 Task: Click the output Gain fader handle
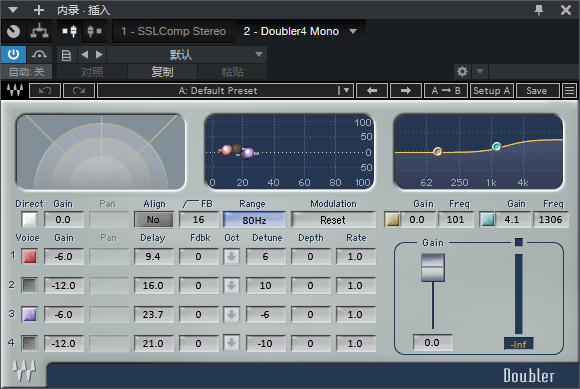(433, 267)
